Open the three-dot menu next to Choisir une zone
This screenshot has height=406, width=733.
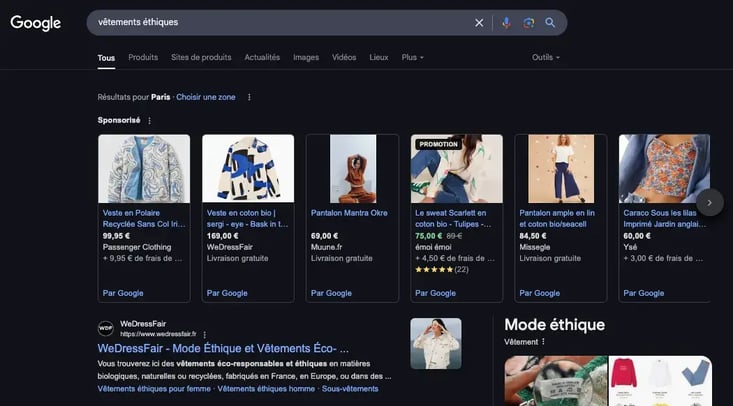click(249, 97)
